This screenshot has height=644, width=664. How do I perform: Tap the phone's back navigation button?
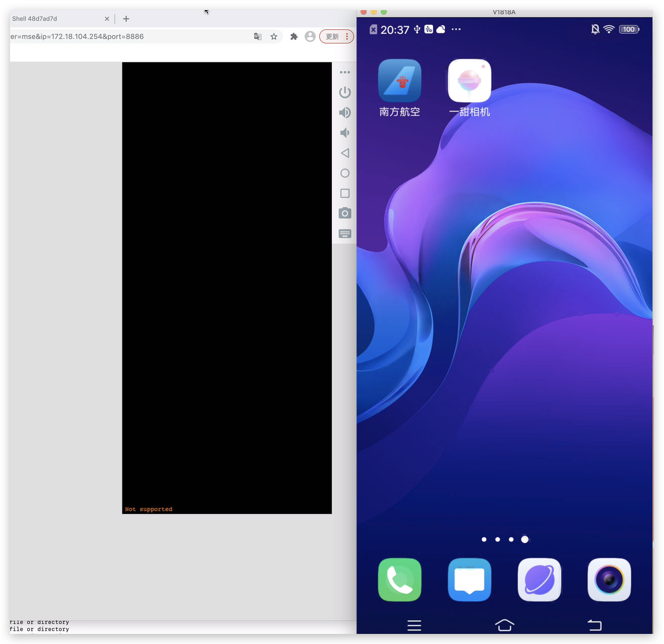tap(595, 625)
